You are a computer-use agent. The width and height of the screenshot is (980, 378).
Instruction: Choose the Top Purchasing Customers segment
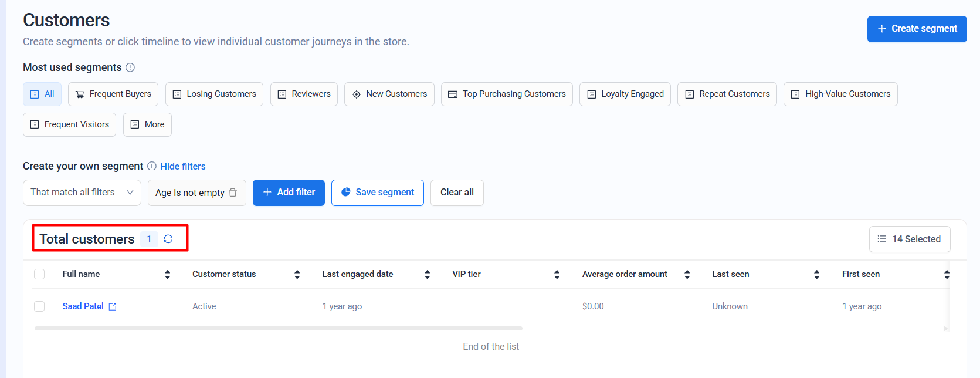tap(507, 94)
